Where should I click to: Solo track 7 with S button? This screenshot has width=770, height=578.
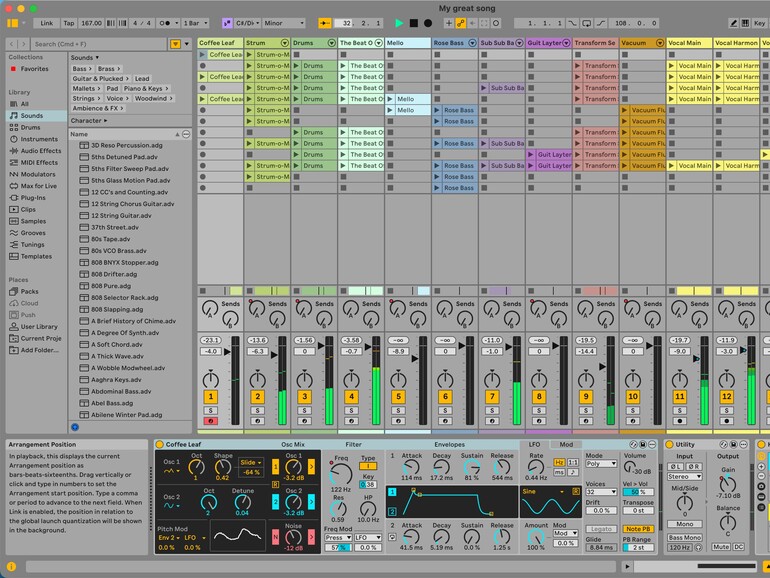[x=492, y=411]
